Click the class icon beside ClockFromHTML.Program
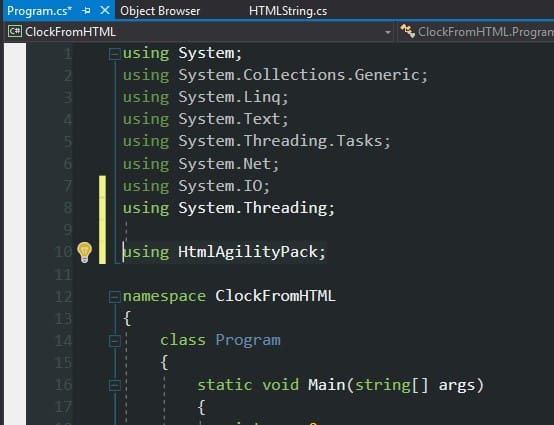The height and width of the screenshot is (425, 554). (407, 31)
